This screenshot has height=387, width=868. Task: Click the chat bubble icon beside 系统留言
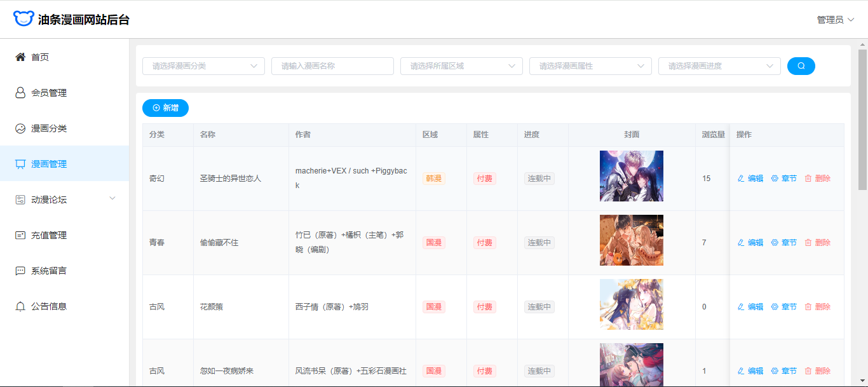pos(20,271)
